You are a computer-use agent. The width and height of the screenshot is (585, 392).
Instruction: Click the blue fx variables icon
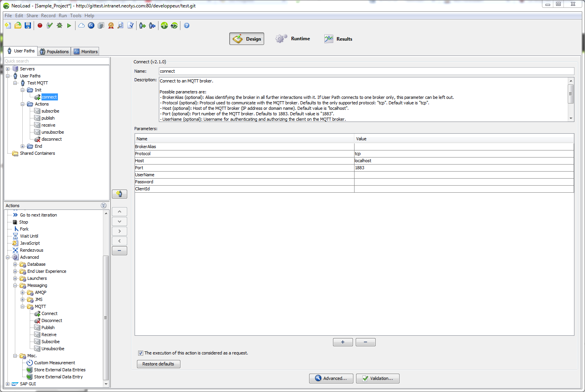tap(91, 25)
